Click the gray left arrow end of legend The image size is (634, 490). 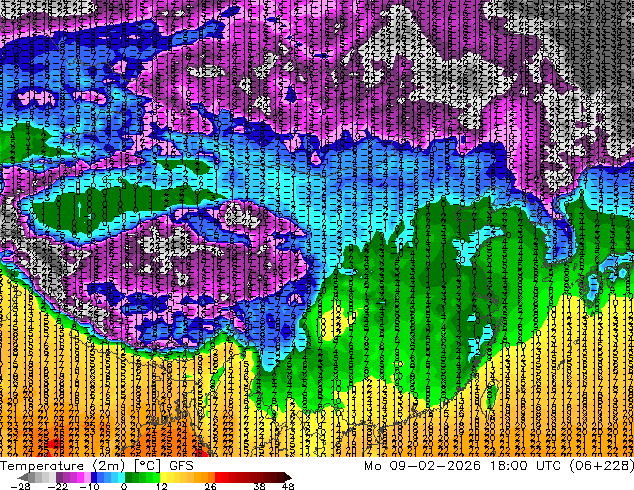pos(23,477)
